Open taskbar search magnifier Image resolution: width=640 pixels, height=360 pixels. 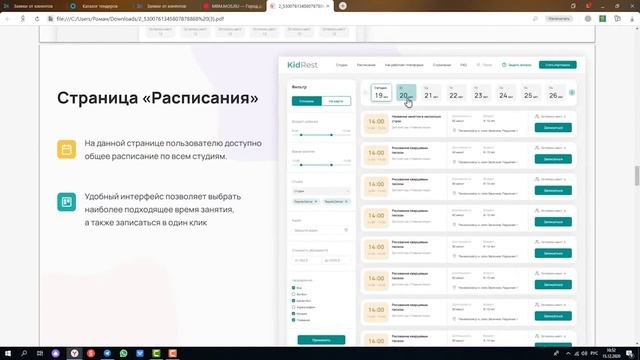[24, 353]
